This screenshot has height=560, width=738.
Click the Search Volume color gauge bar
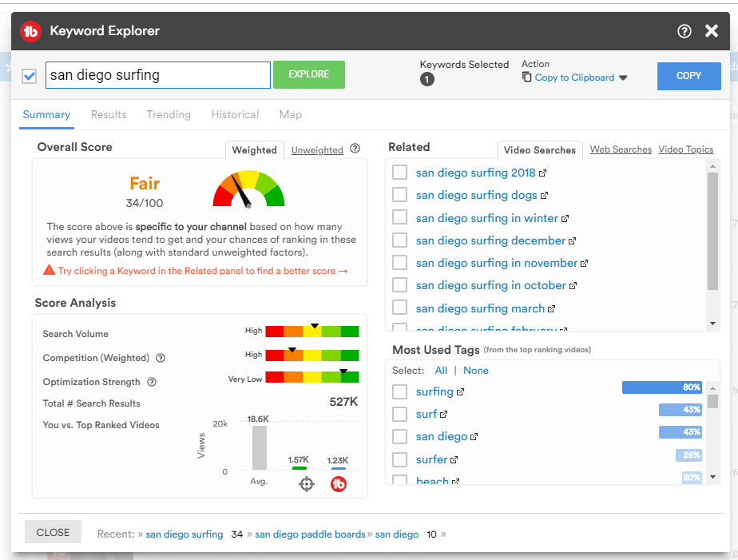[312, 332]
